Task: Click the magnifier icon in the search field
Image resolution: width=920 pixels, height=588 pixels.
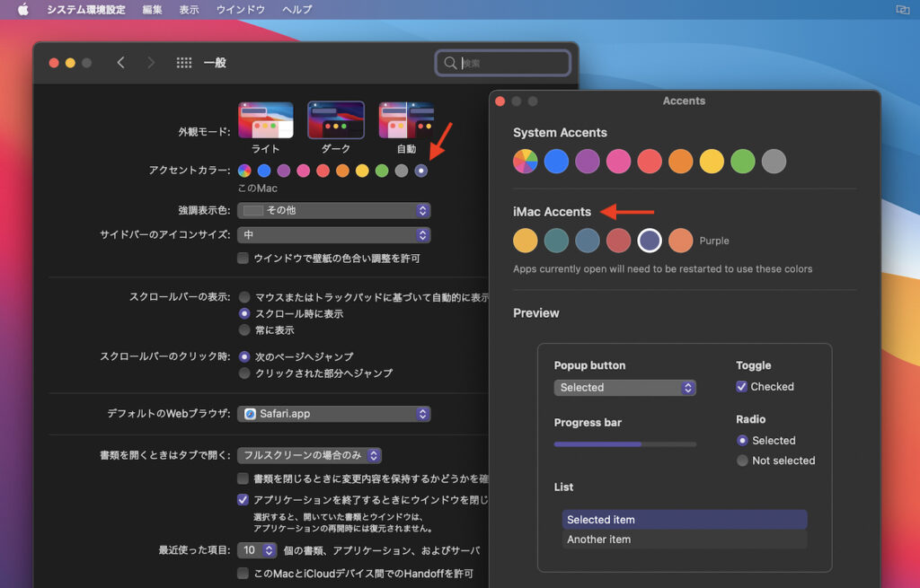Action: tap(450, 63)
